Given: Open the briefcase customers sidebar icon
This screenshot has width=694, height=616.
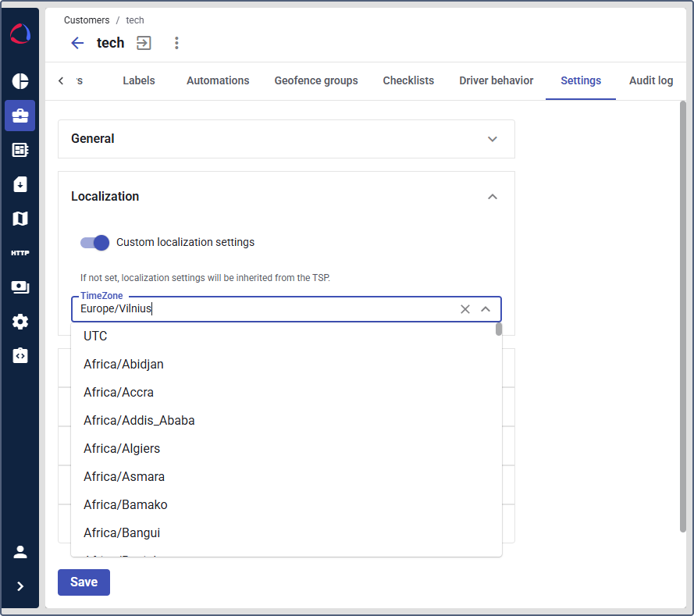Looking at the screenshot, I should point(20,116).
